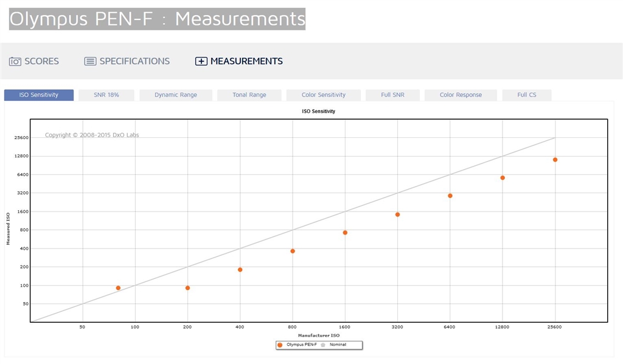This screenshot has width=623, height=364.
Task: Switch to the Full CS tab
Action: (x=527, y=95)
